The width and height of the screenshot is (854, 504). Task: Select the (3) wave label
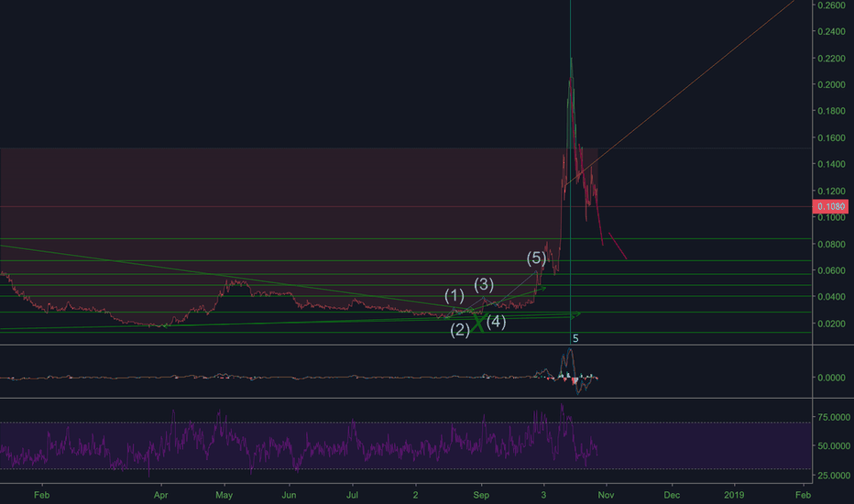(484, 284)
